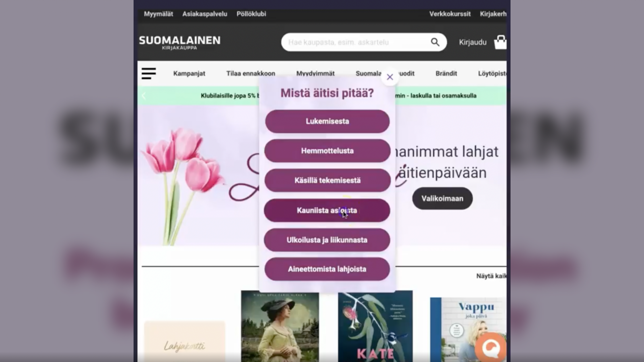Image resolution: width=644 pixels, height=362 pixels.
Task: Focus the Hae kaupasta search field
Action: 354,42
